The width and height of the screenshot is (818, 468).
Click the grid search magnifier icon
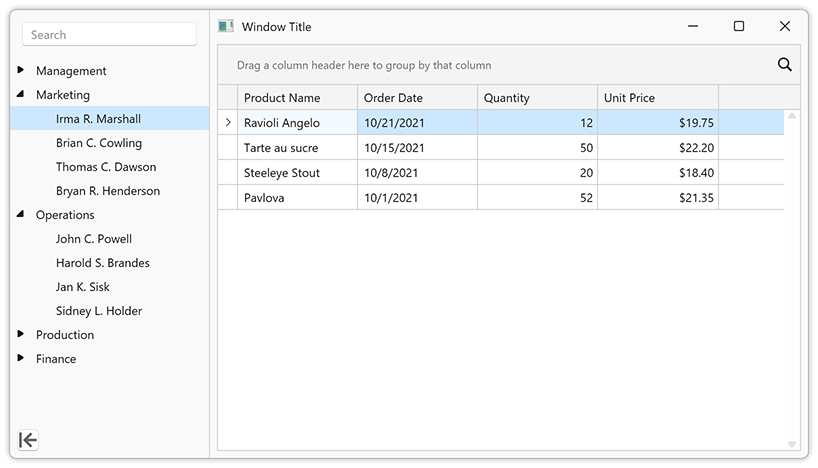[784, 65]
